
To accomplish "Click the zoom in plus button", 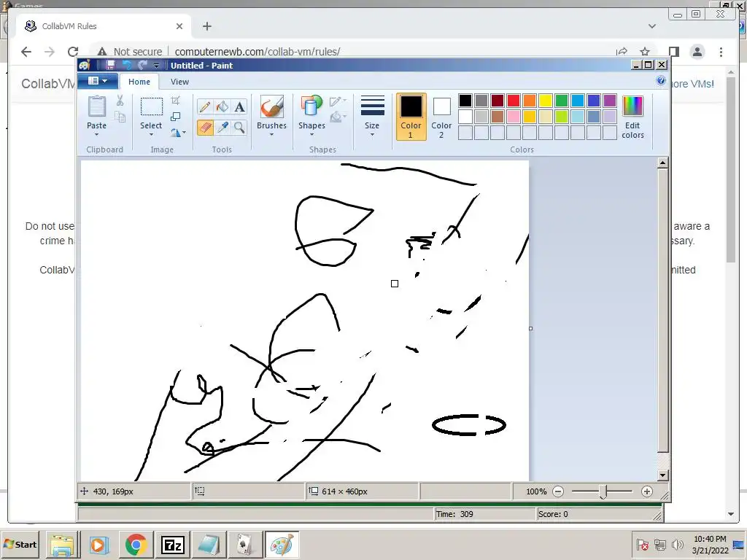I will (646, 491).
